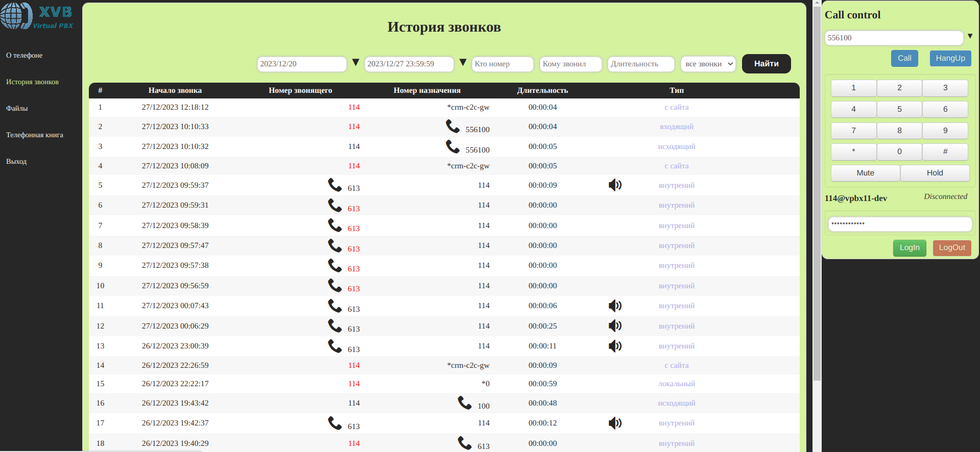Image resolution: width=980 pixels, height=452 pixels.
Task: Play recording of the 00:06:29 call
Action: pyautogui.click(x=615, y=325)
